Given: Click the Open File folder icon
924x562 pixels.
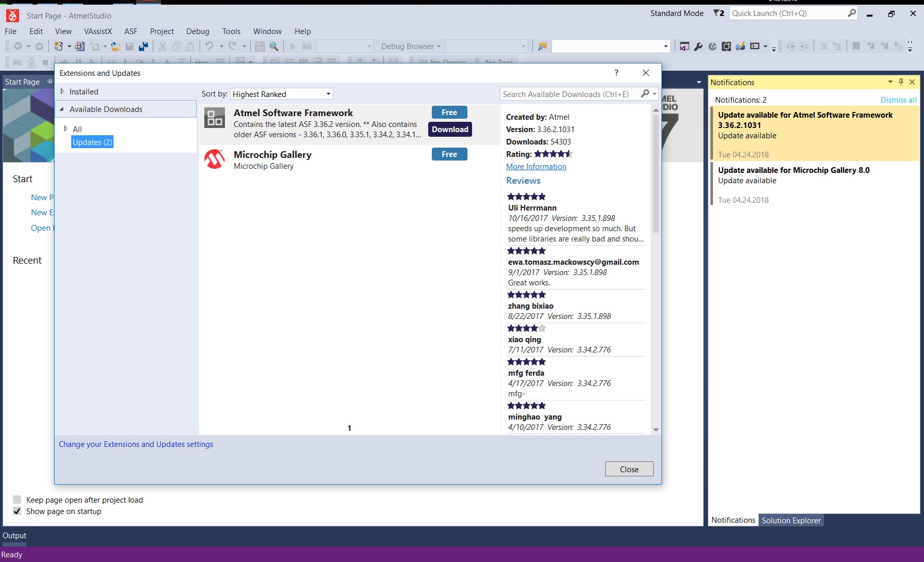Looking at the screenshot, I should click(x=116, y=46).
